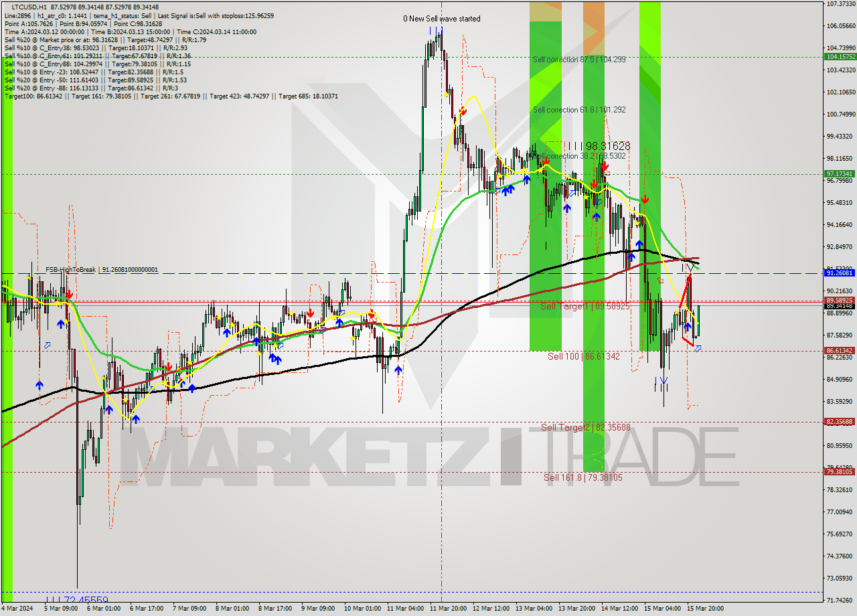
Task: Click the green 104.15752 price axis tag
Action: 840,57
